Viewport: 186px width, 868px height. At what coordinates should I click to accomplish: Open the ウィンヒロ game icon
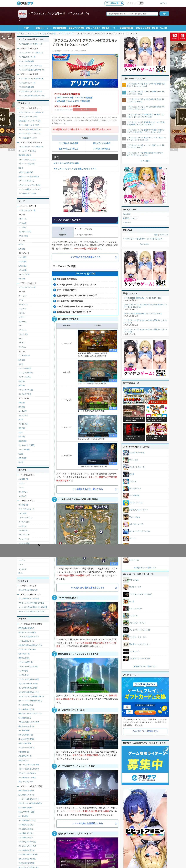click(126, 460)
